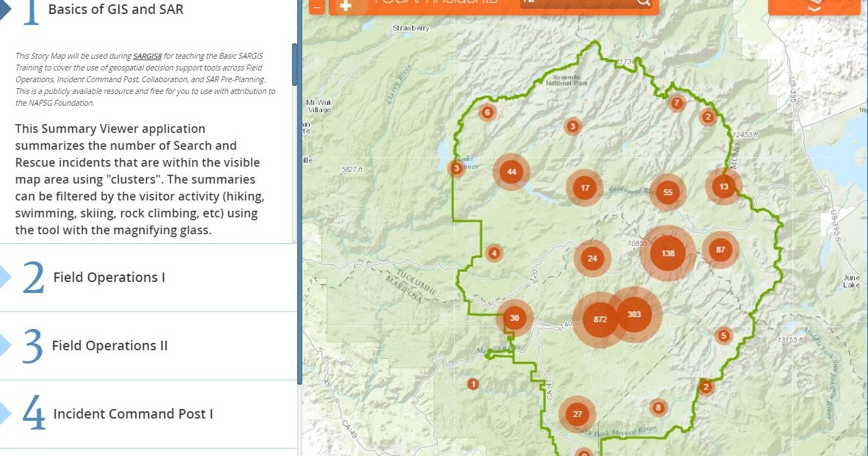Select the 55 incident cluster marker
Viewport: 868px width, 456px height.
pos(667,192)
